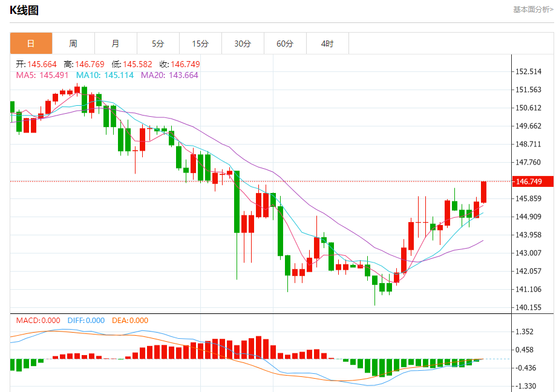
Task: Click the 143.007 price axis label
Action: [528, 253]
